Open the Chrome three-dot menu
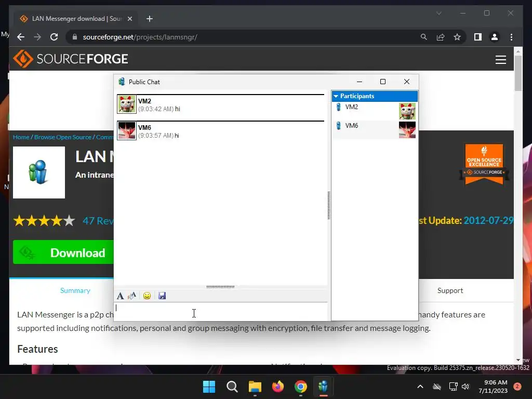This screenshot has height=399, width=532. [511, 37]
